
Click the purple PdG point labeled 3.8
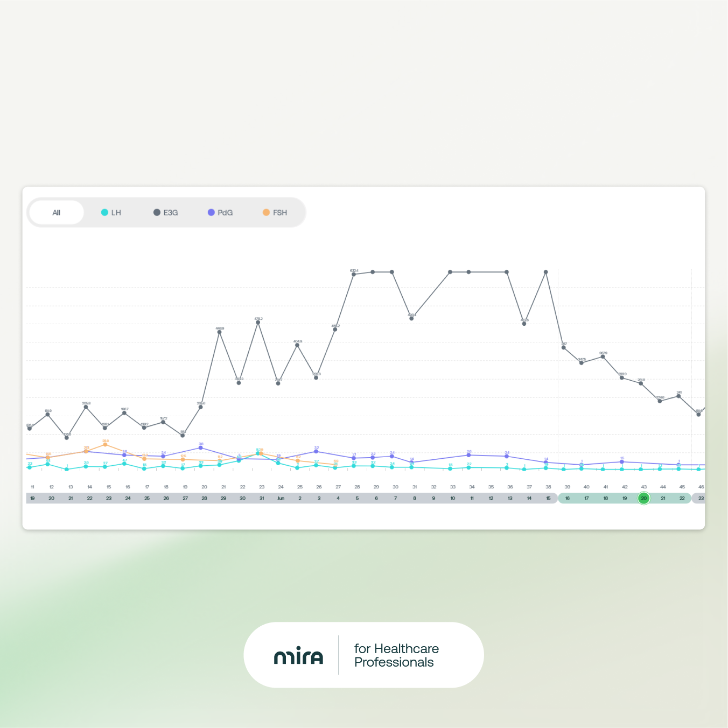(201, 447)
